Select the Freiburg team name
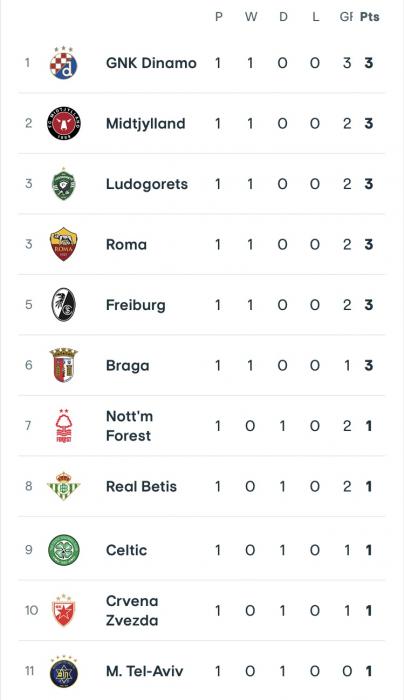Screen dimensions: 404x700 136,305
